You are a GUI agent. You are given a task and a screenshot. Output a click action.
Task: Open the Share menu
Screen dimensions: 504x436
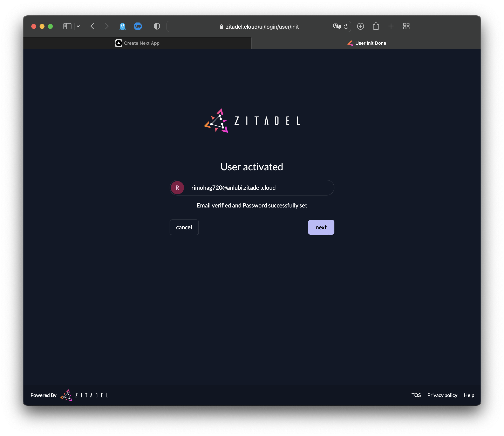tap(376, 26)
